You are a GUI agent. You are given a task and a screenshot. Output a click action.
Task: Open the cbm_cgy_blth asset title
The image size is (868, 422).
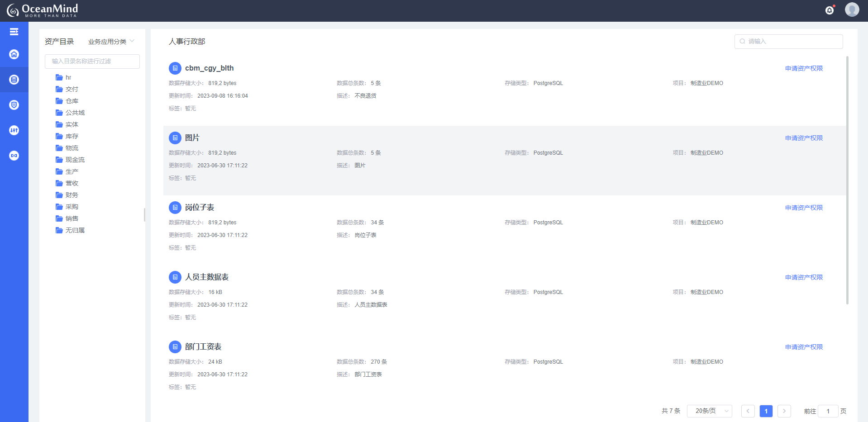point(209,68)
